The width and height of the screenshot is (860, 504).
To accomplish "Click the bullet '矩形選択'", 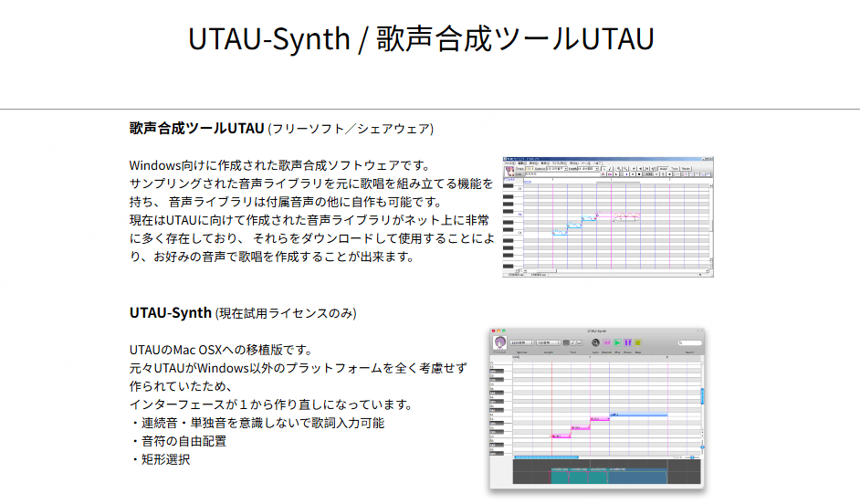I will tap(161, 459).
